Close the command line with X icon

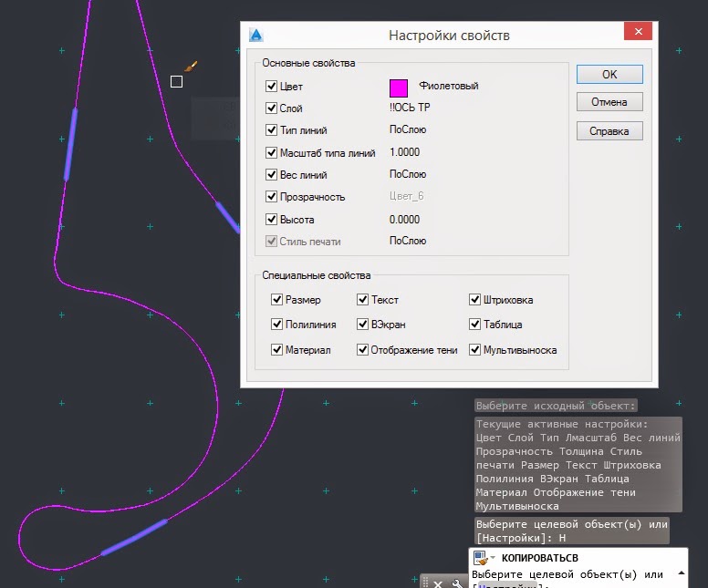[438, 583]
